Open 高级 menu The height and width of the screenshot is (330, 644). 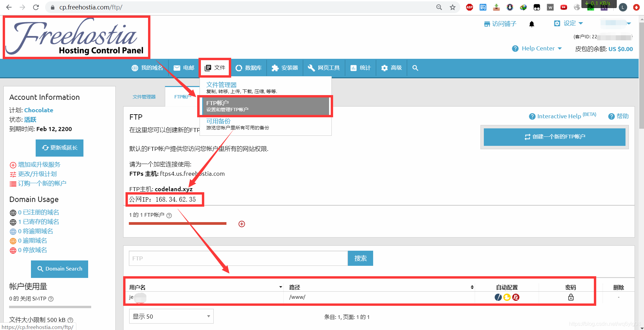pos(391,68)
